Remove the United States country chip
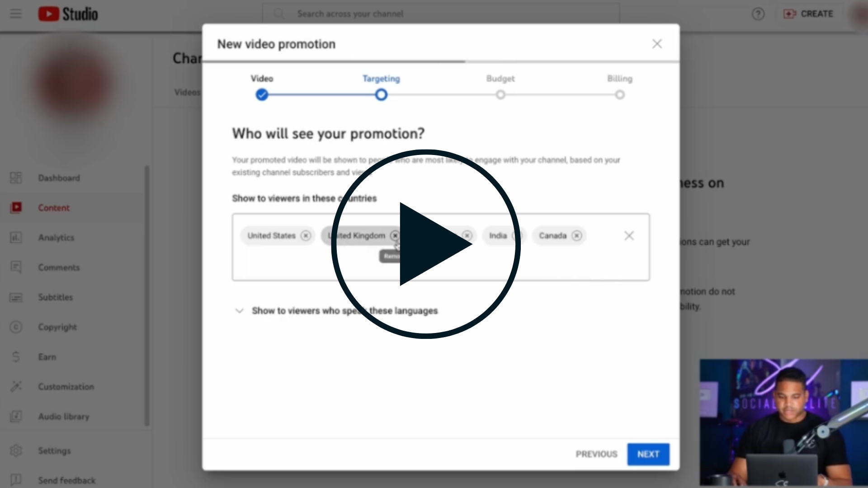This screenshot has width=868, height=488. (x=306, y=236)
